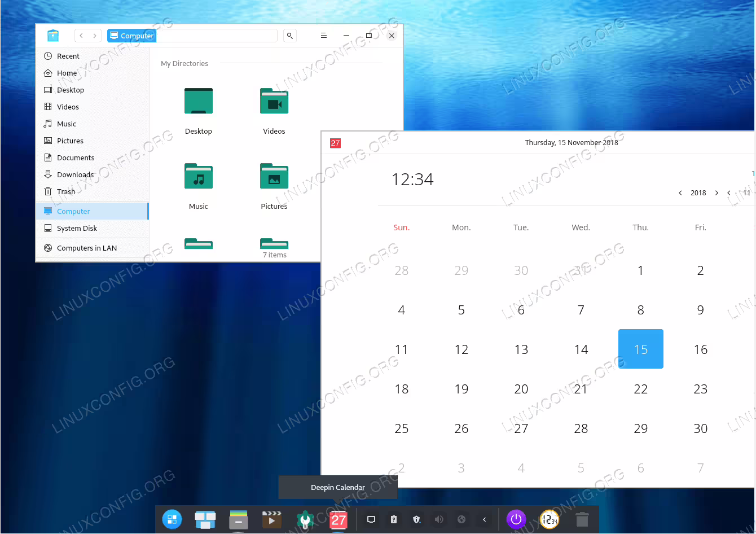Select day 8 in the calendar
The width and height of the screenshot is (756, 534).
coord(641,310)
